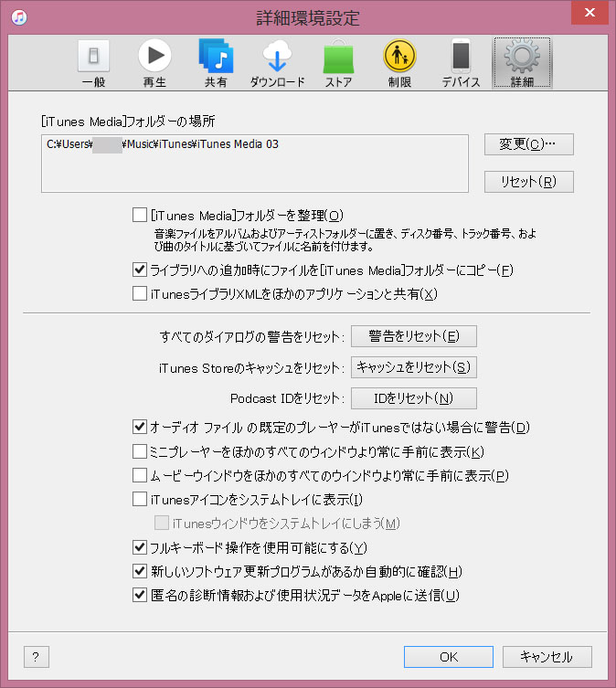Click the キャッシュをリセット(S) button
616x688 pixels.
pyautogui.click(x=414, y=367)
